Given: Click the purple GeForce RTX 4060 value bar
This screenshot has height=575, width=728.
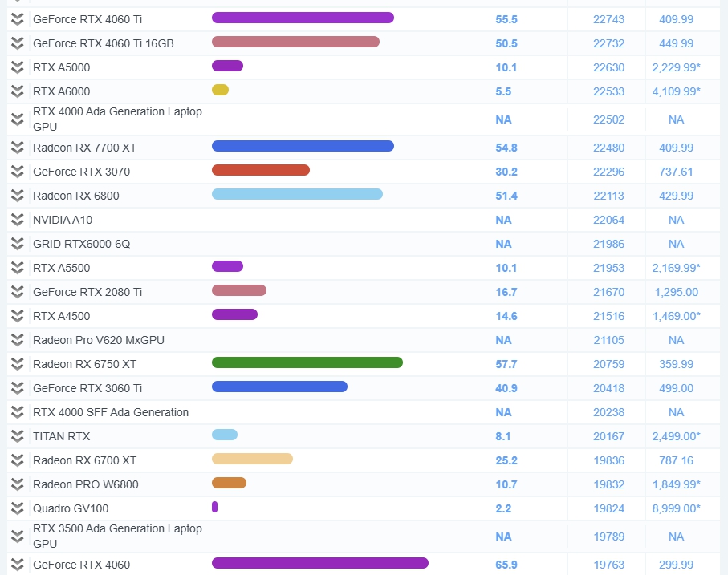Looking at the screenshot, I should coord(320,564).
